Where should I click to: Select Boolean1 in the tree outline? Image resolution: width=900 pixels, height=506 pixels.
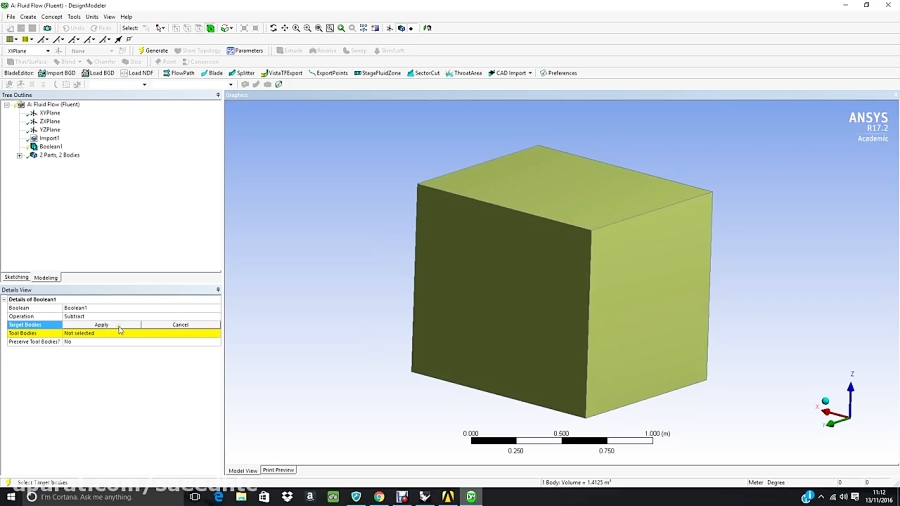pos(51,147)
